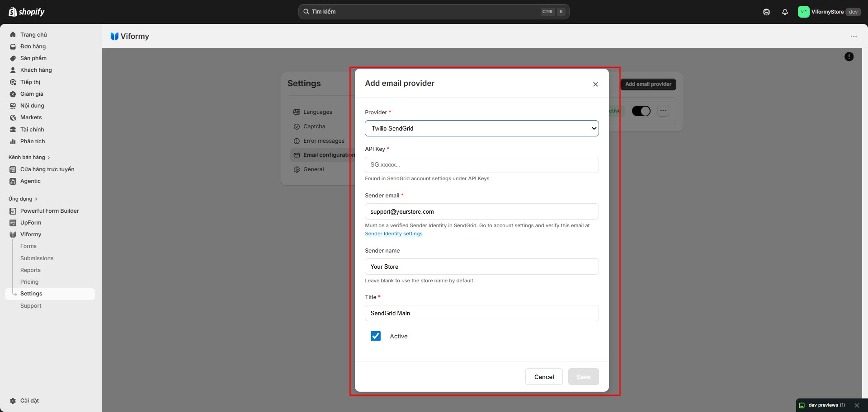Click the Khách hàng person icon
Viewport: 868px width, 412px height.
pyautogui.click(x=13, y=70)
